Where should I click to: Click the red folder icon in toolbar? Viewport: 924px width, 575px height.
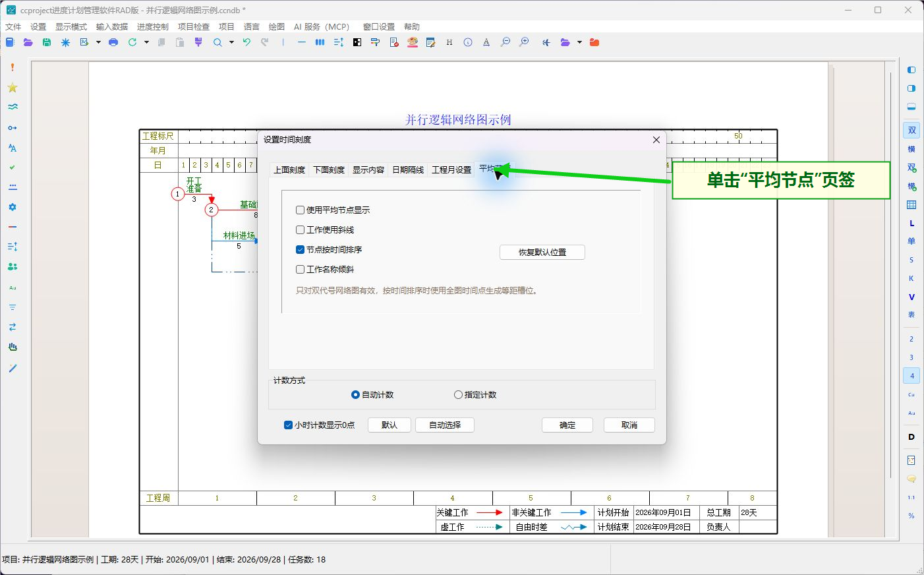coord(594,42)
